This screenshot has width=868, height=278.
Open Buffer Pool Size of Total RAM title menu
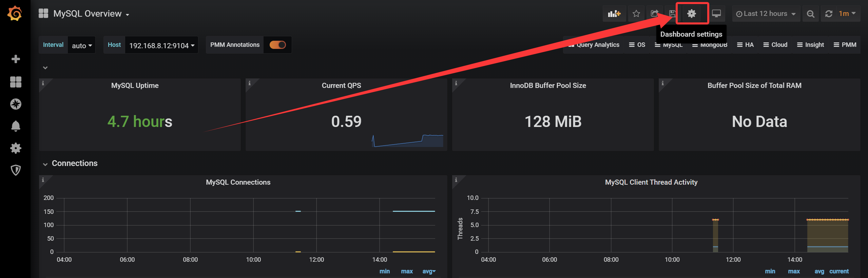(x=755, y=86)
